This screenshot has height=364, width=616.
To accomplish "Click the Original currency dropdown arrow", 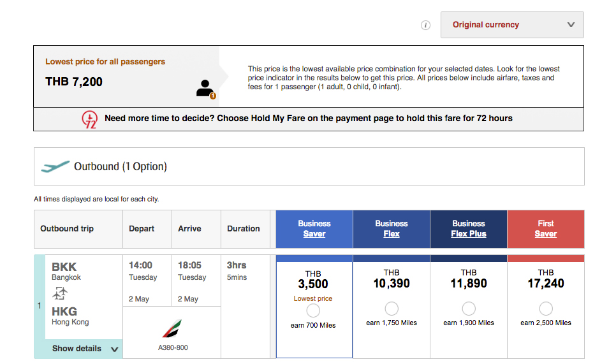I will point(571,25).
